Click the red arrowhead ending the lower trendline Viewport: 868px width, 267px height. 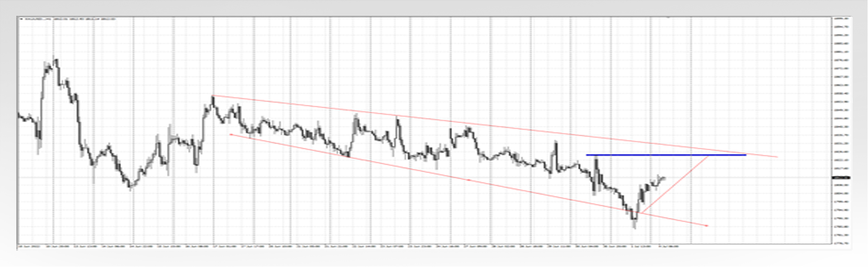coord(707,225)
